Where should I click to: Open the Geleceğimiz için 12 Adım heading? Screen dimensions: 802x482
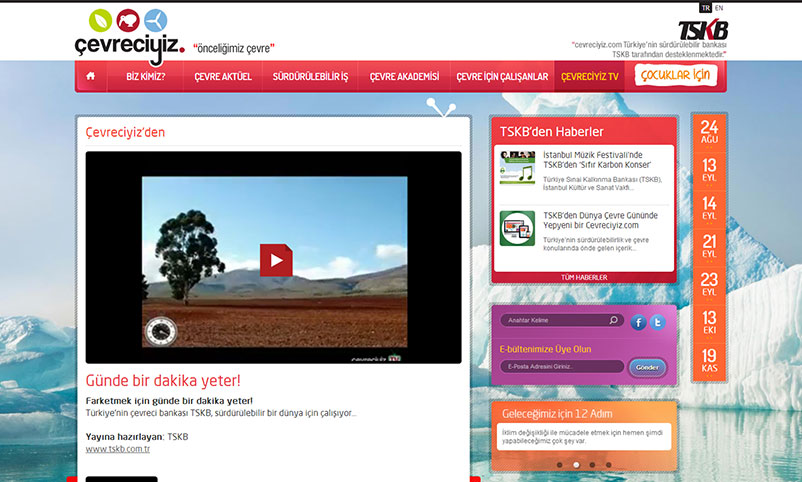557,413
